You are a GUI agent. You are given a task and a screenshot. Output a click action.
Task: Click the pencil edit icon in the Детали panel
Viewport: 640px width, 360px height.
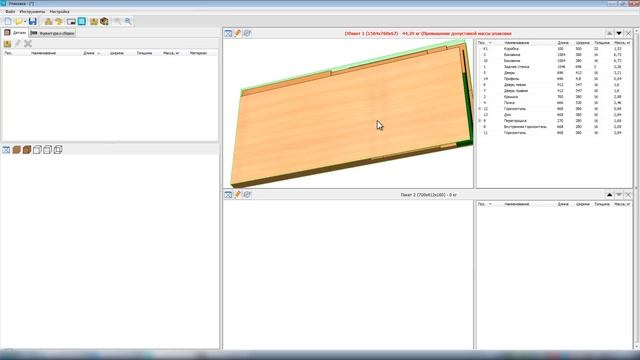pos(18,44)
